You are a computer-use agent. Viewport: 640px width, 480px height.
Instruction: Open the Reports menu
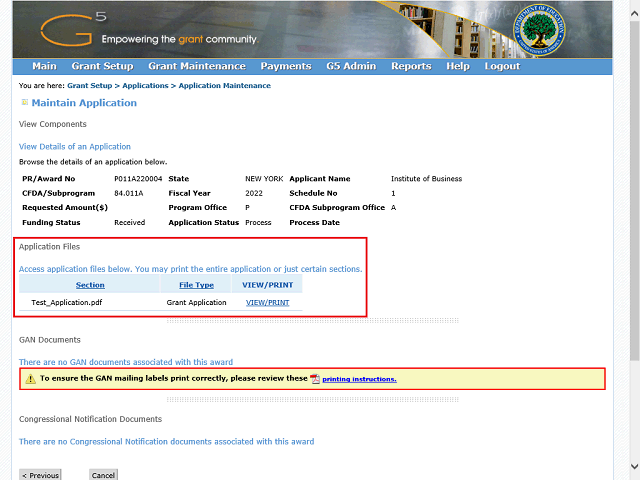coord(411,66)
